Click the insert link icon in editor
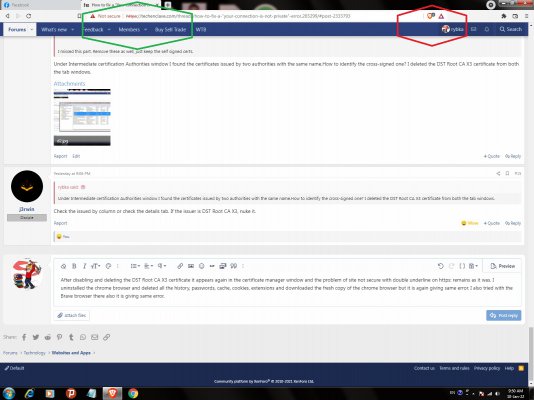This screenshot has height=400, width=534. click(x=180, y=266)
